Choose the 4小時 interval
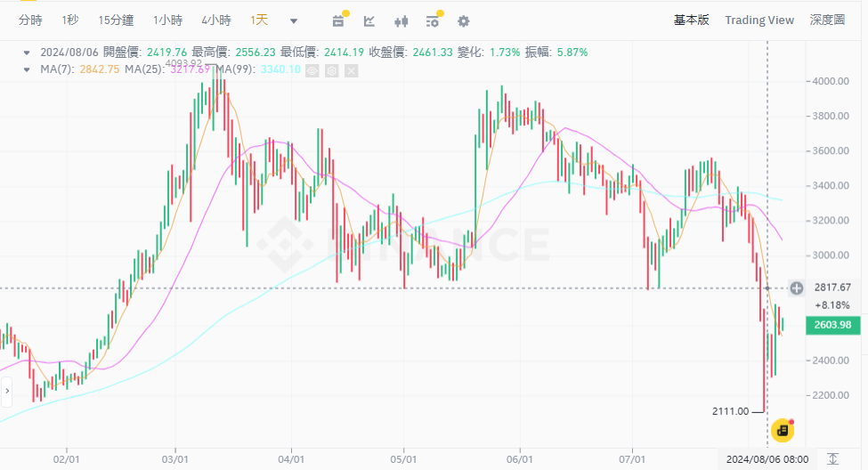Screen dimensions: 868x470 (x=216, y=20)
